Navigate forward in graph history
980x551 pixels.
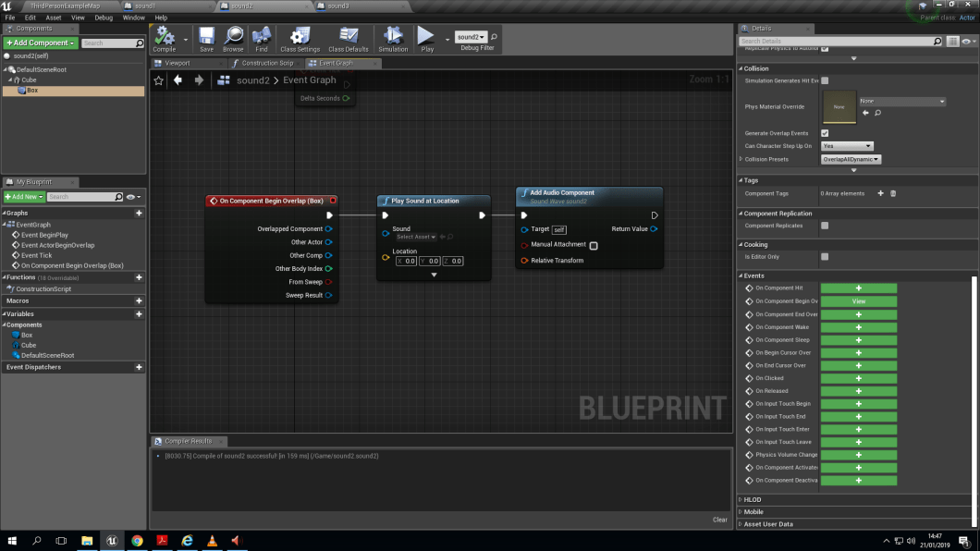[x=199, y=80]
